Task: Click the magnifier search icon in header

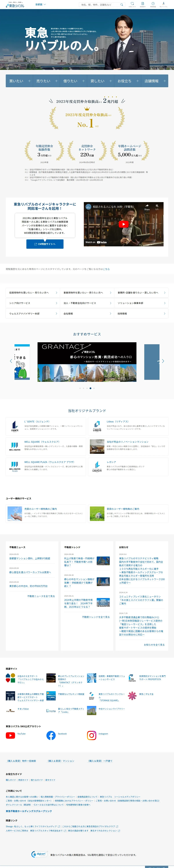Action: pos(122,5)
